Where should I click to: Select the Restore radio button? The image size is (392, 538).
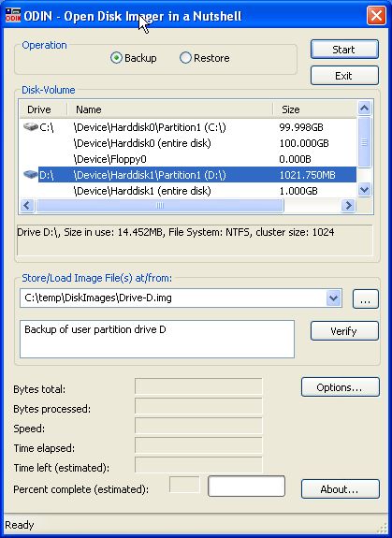[x=185, y=58]
